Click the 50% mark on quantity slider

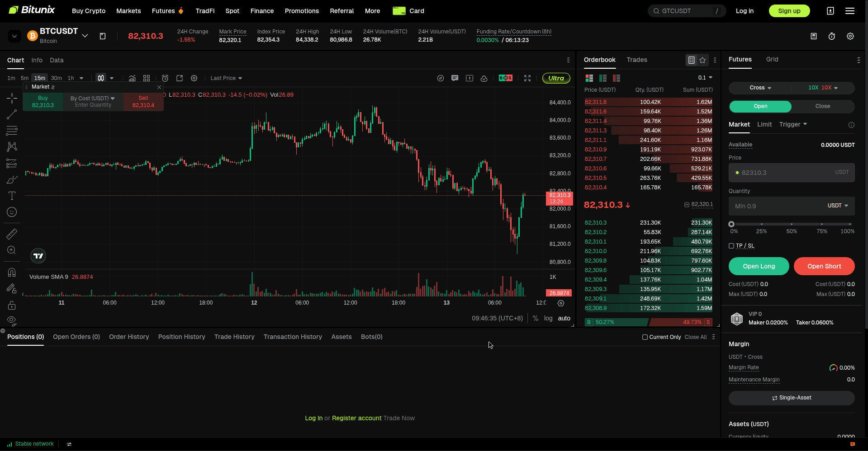coord(792,224)
